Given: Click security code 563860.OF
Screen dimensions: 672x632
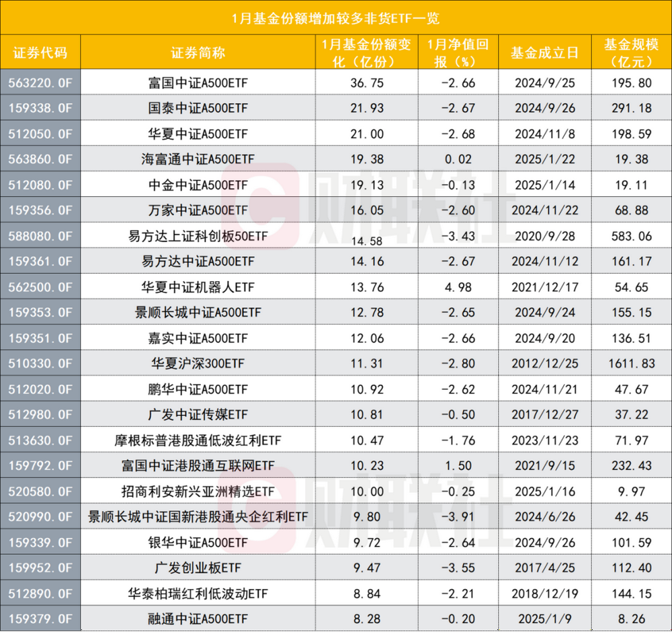Looking at the screenshot, I should (x=40, y=159).
